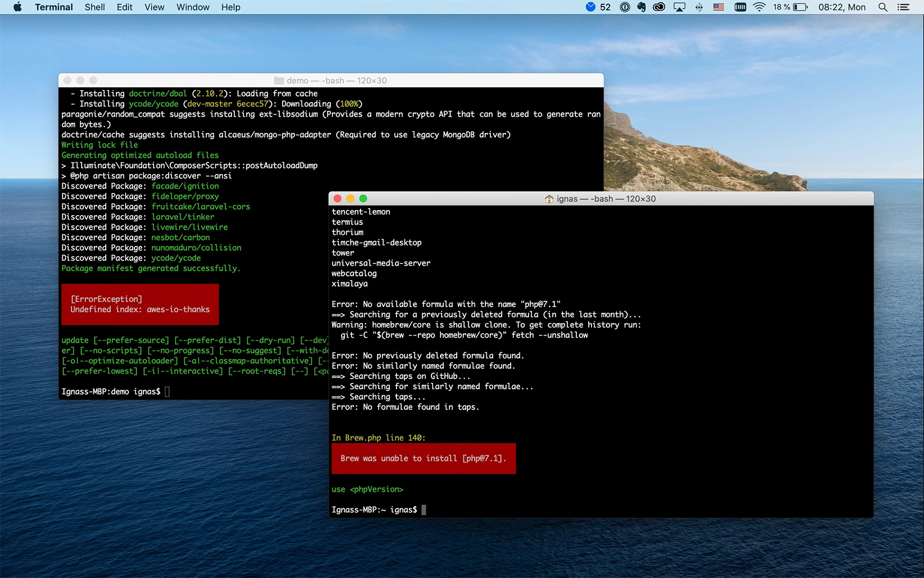Click 'thorium' in the ignas window listing

point(348,232)
